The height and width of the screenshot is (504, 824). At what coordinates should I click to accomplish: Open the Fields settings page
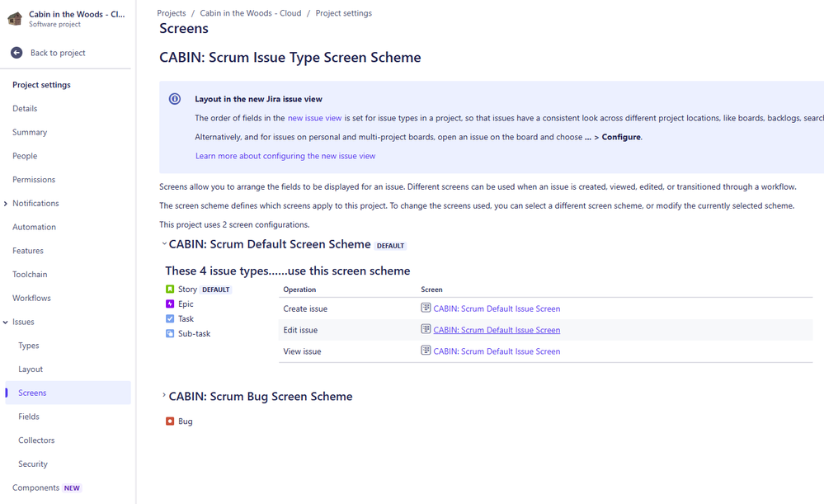[x=29, y=416]
